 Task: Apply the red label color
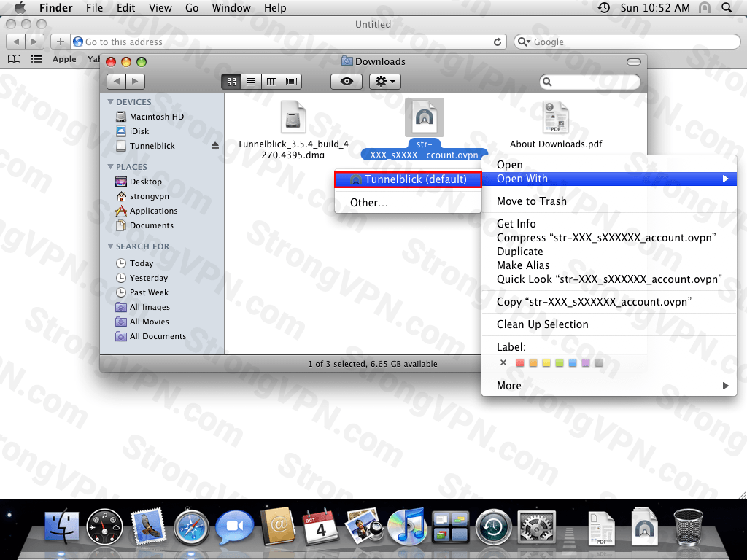519,363
